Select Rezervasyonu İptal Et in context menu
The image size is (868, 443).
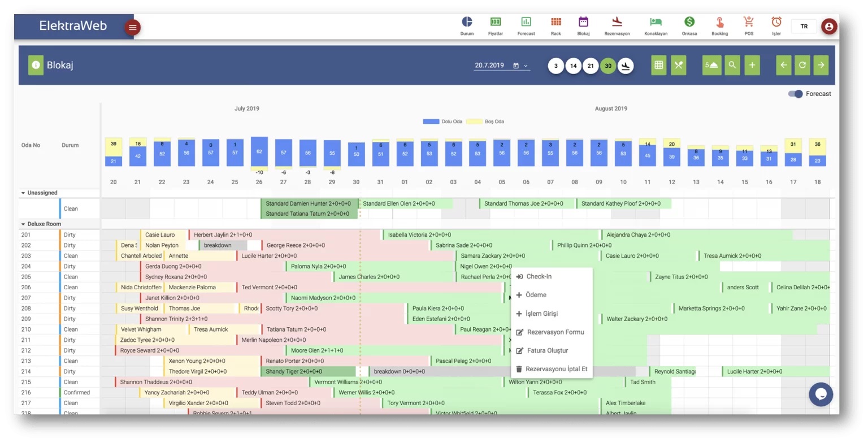click(x=556, y=369)
